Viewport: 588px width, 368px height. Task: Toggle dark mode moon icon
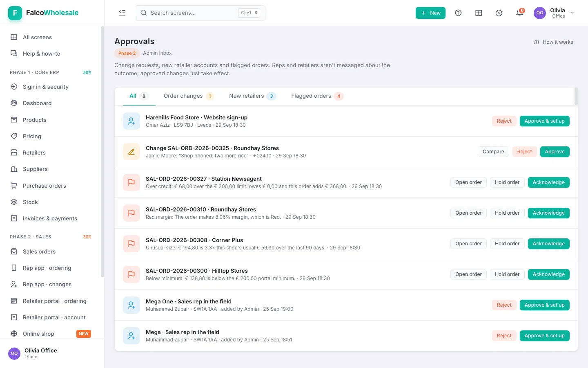tap(499, 13)
